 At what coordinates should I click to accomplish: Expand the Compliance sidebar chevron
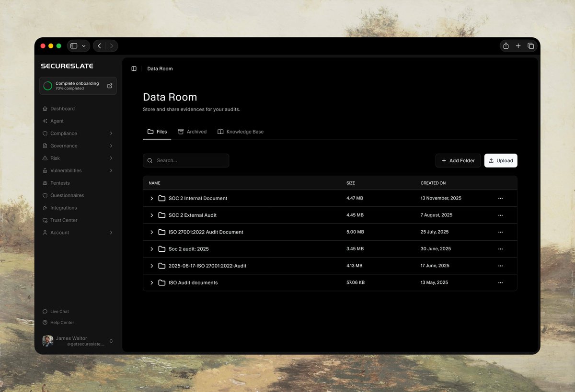(111, 134)
